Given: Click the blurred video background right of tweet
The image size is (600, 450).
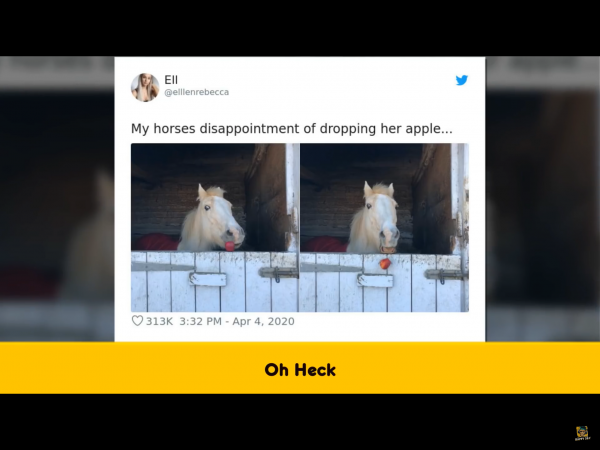Looking at the screenshot, I should click(x=543, y=199).
